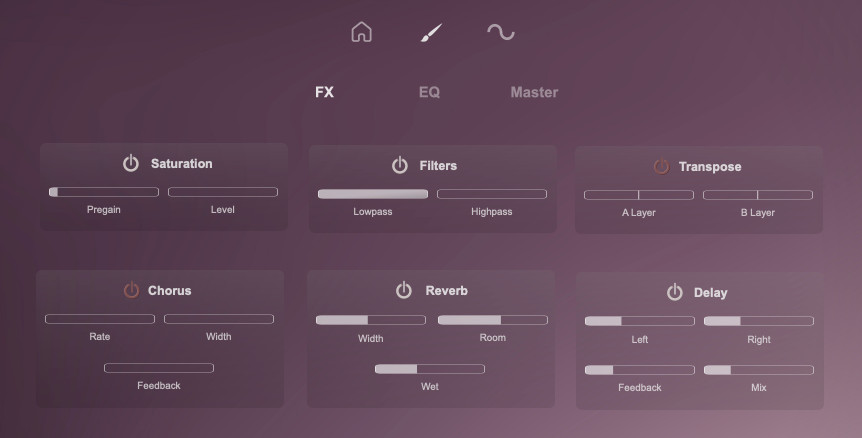Toggle the Saturation power button

pyautogui.click(x=131, y=164)
